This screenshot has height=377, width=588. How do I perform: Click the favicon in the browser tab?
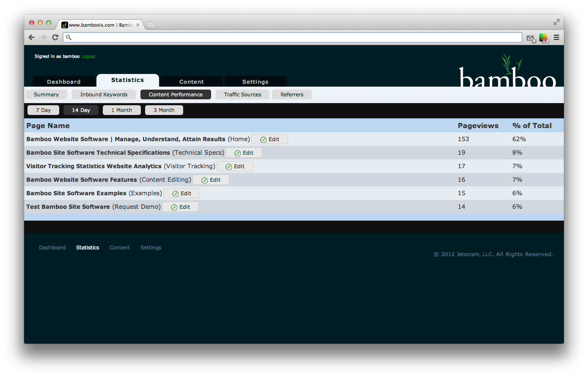click(x=65, y=25)
